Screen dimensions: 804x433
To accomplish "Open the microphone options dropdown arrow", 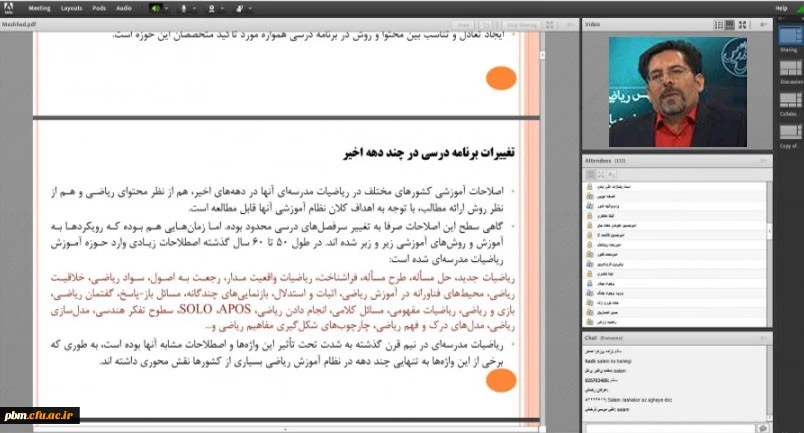I will [195, 8].
